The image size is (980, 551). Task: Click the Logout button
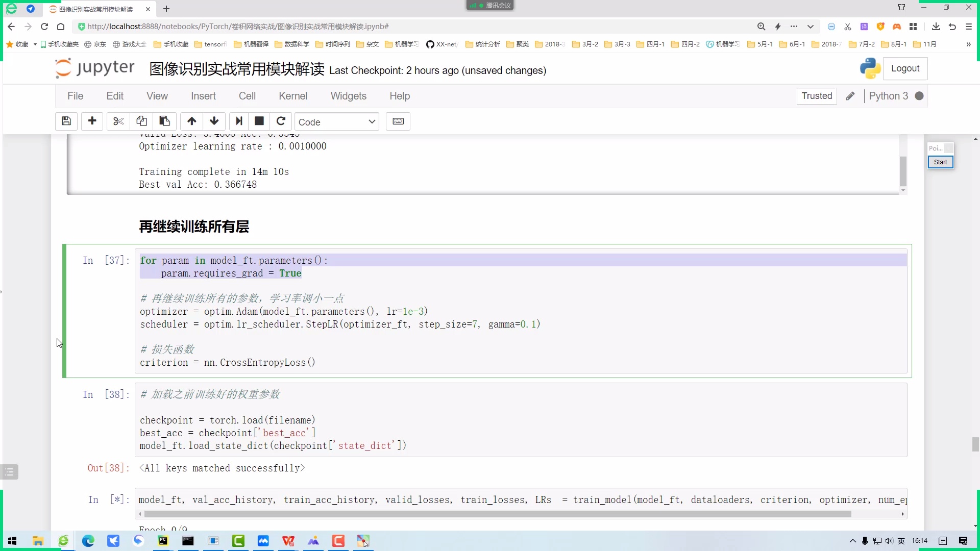tap(906, 68)
